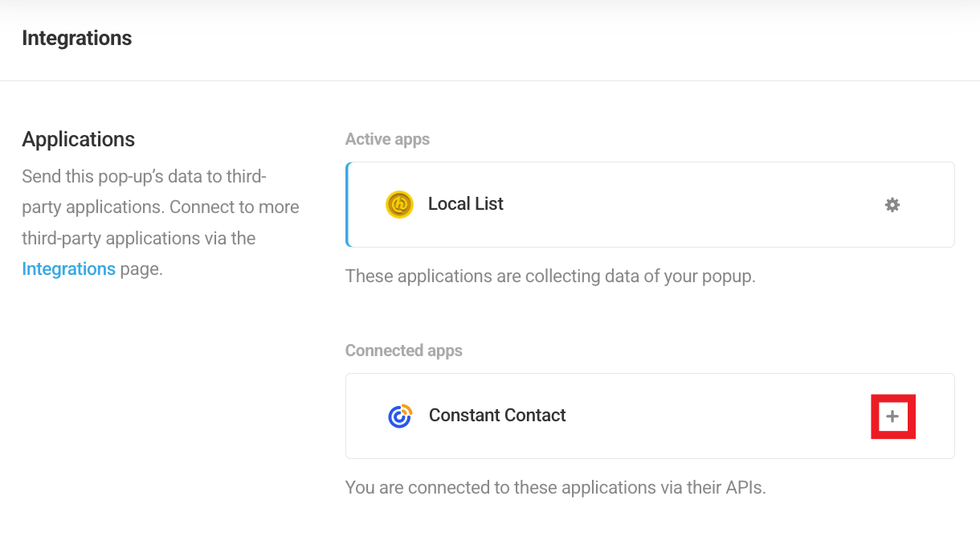This screenshot has width=980, height=537.
Task: Click the Constant Contact connected app card
Action: [x=651, y=416]
